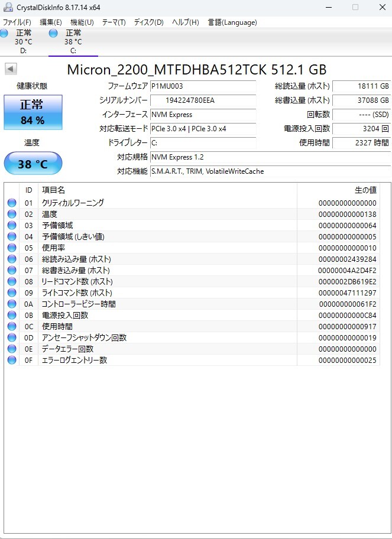Click status orb for ID 03 予備領域
This screenshot has width=392, height=539.
click(12, 226)
